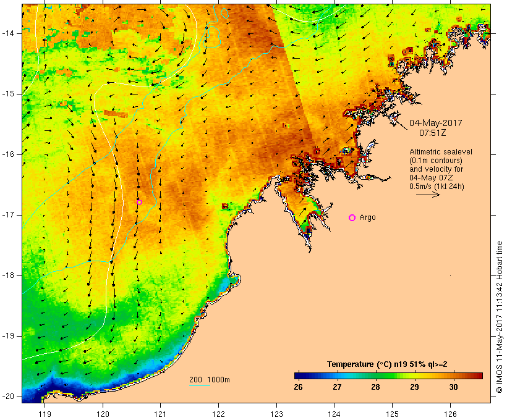Click the Argo legend label
The width and height of the screenshot is (507, 420).
[x=368, y=217]
